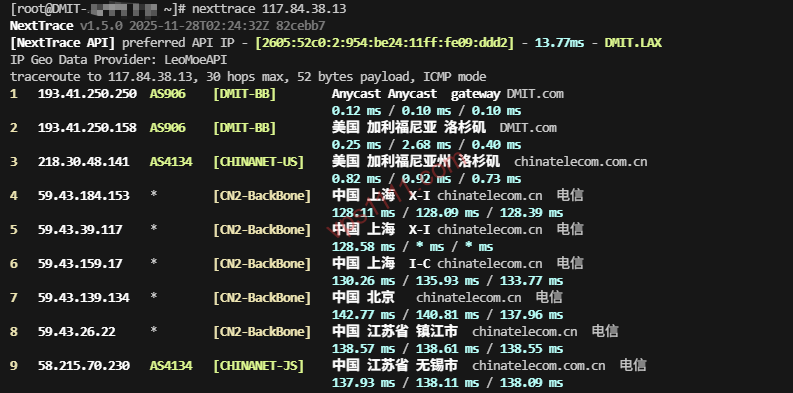Select hop 3 IP 218.30.48.141

(83, 161)
